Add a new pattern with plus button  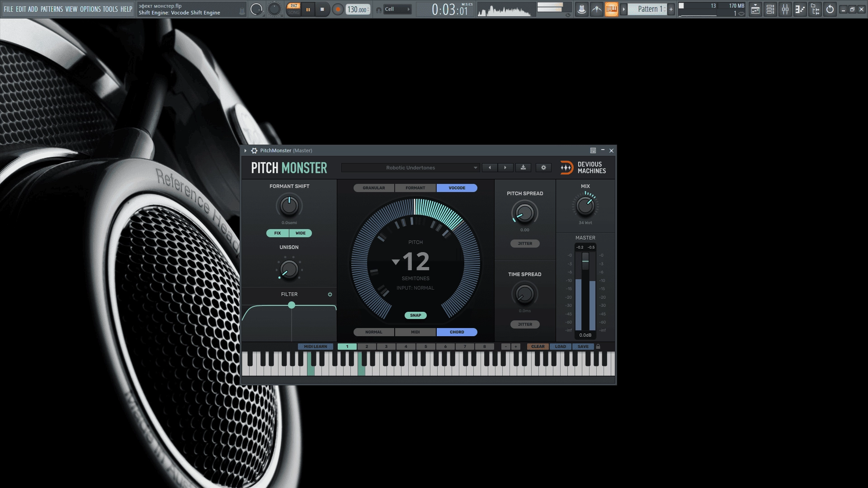[671, 9]
